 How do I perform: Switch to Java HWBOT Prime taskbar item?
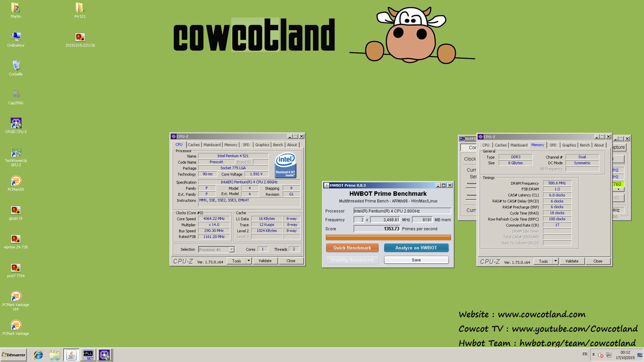click(71, 355)
